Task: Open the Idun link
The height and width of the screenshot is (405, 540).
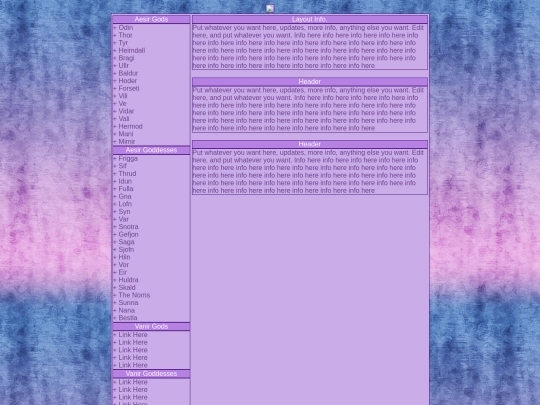Action: pos(125,181)
